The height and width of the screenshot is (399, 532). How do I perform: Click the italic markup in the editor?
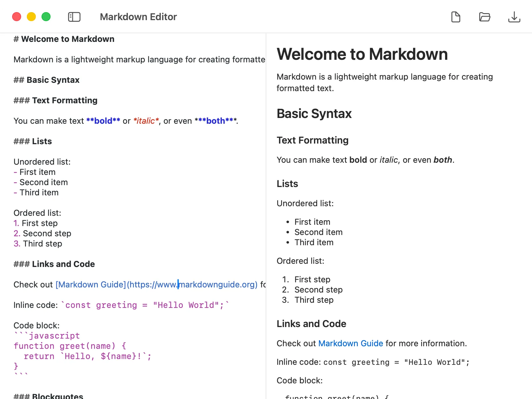click(146, 121)
